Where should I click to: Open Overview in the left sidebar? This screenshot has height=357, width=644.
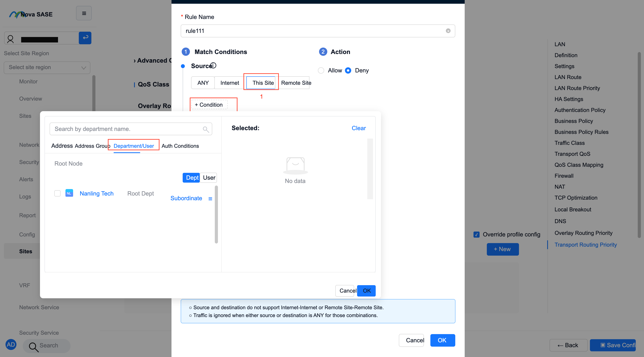[x=31, y=99]
